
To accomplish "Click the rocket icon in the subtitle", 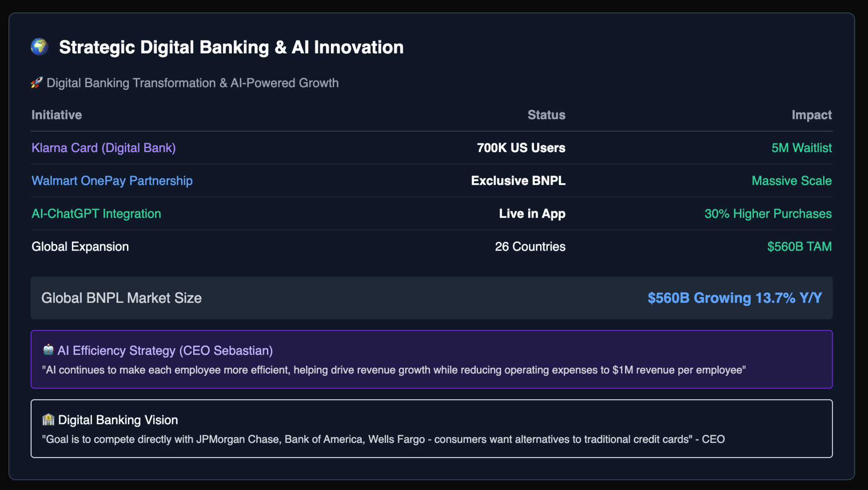I will [37, 83].
